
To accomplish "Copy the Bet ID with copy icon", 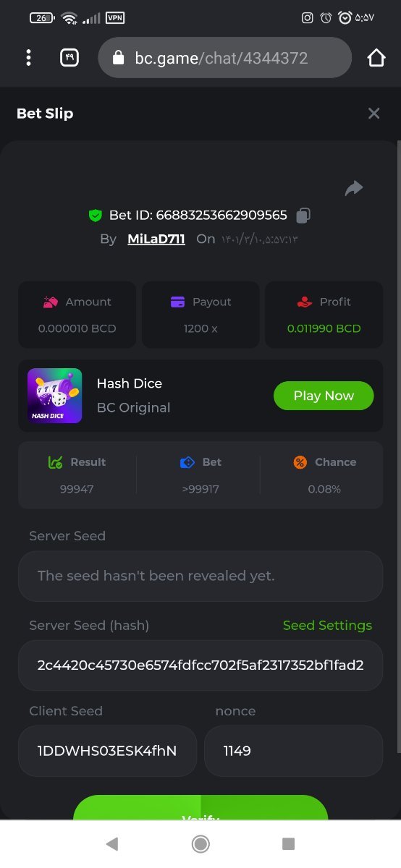I will pos(304,215).
